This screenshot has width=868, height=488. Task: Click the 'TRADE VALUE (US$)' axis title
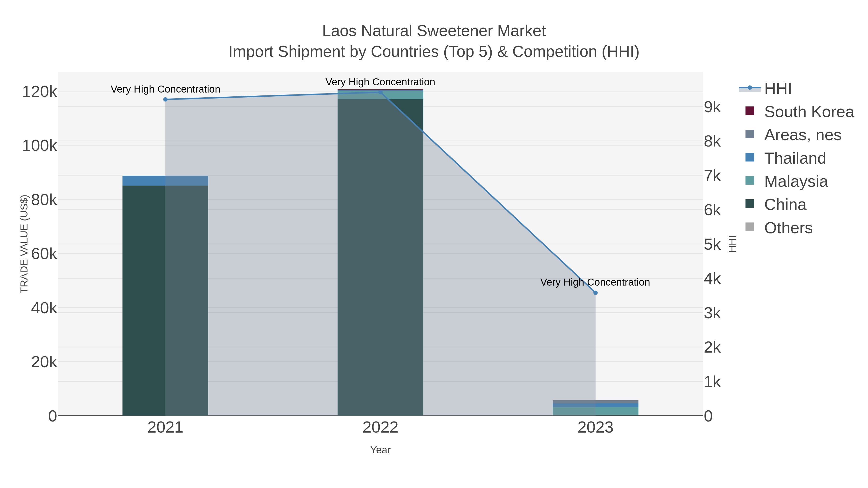click(24, 244)
